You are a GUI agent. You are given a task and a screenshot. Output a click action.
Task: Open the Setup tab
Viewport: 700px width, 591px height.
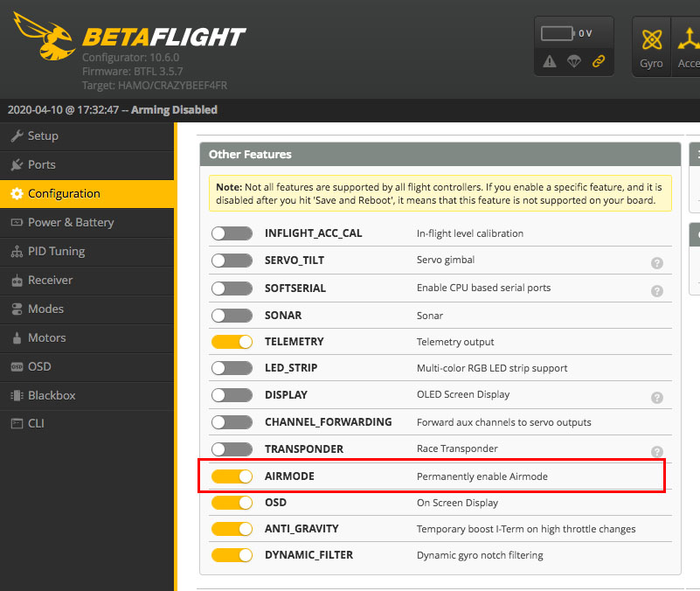pos(43,136)
